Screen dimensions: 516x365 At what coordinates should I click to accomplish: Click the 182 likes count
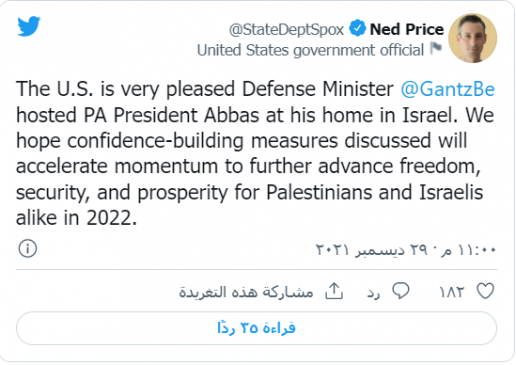(451, 292)
